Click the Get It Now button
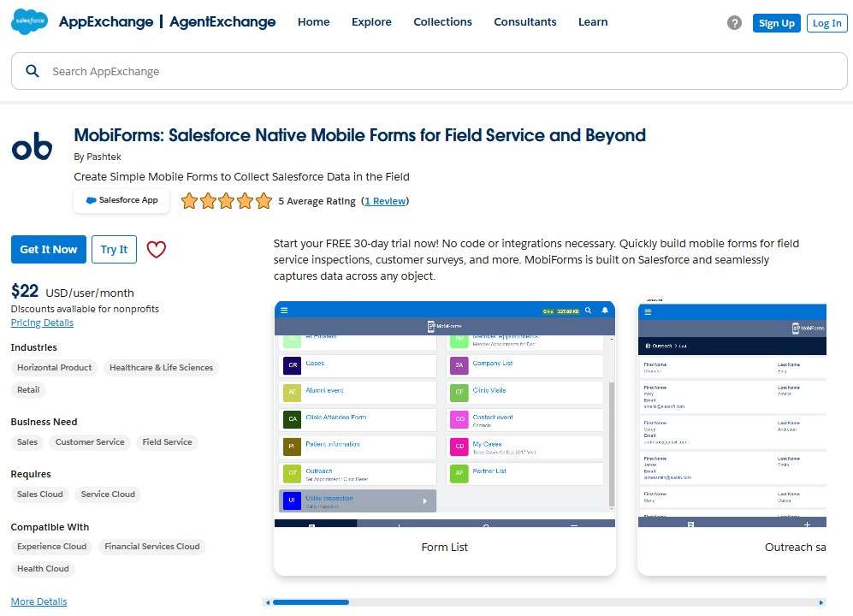Image resolution: width=853 pixels, height=616 pixels. point(48,249)
